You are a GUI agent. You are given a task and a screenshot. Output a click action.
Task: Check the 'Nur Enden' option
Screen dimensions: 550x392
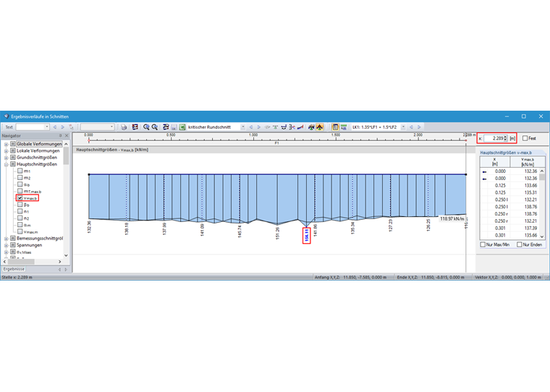click(x=519, y=244)
